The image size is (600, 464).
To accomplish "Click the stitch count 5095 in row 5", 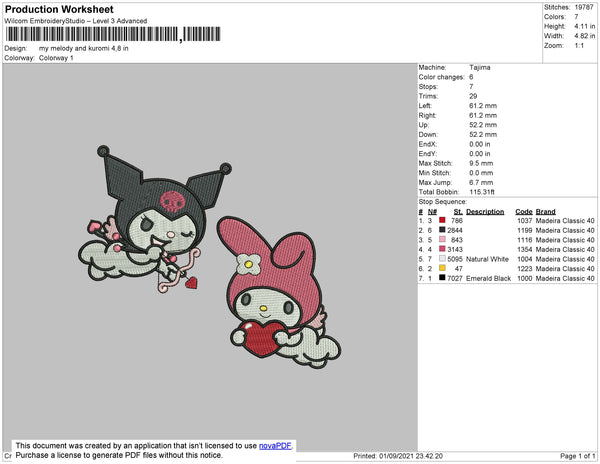I will click(x=455, y=259).
